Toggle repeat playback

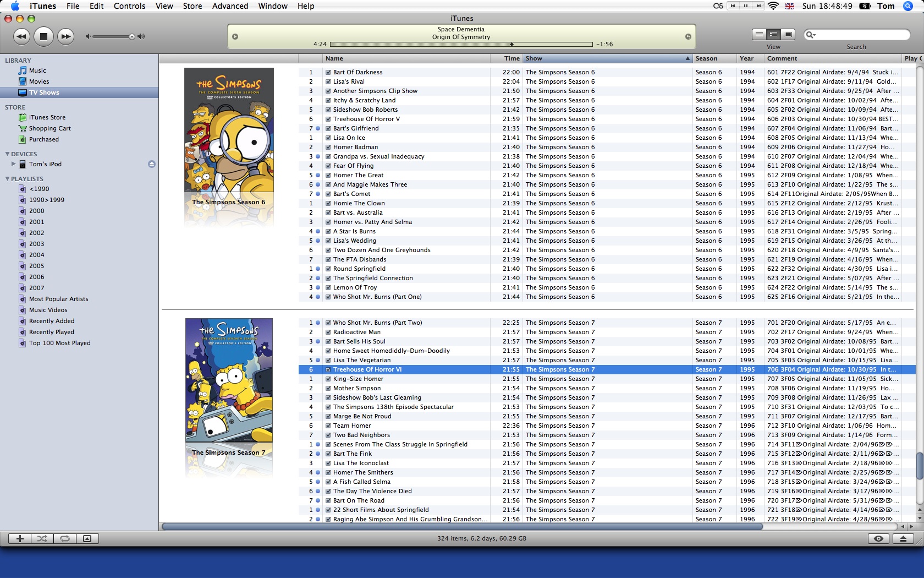tap(65, 539)
